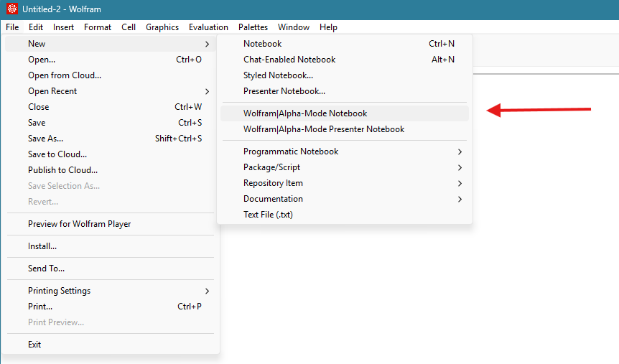
Task: Open the File menu
Action: (12, 27)
